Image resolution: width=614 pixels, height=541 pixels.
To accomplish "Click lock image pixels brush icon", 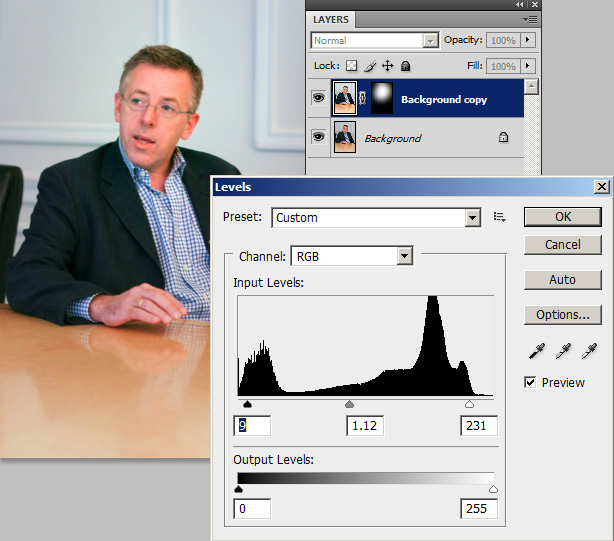I will click(369, 66).
